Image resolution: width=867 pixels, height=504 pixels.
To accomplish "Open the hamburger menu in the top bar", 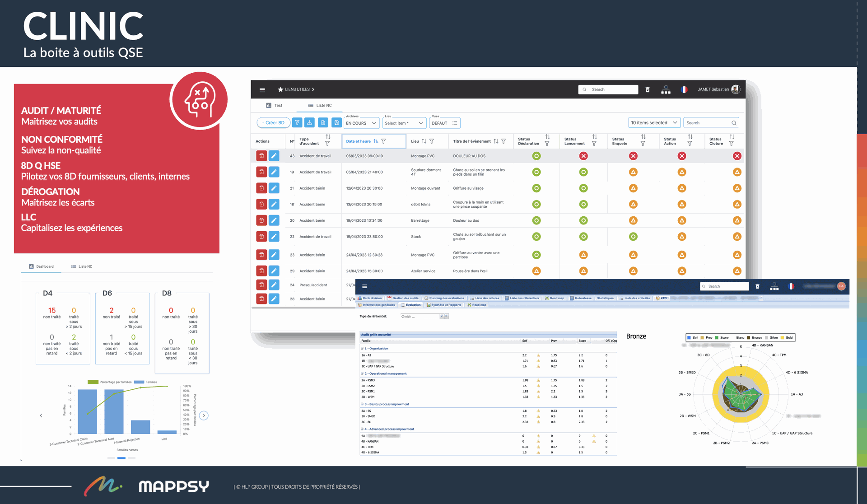I will [262, 89].
